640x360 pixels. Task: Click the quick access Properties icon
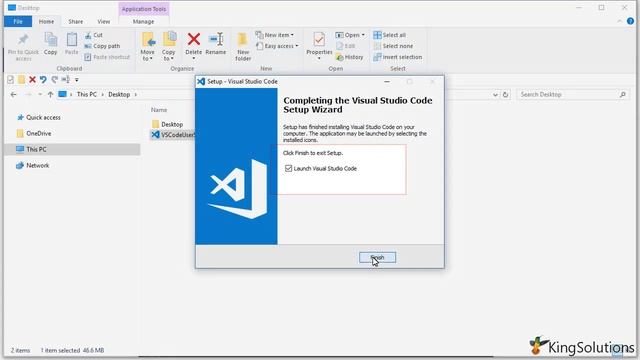(11, 80)
